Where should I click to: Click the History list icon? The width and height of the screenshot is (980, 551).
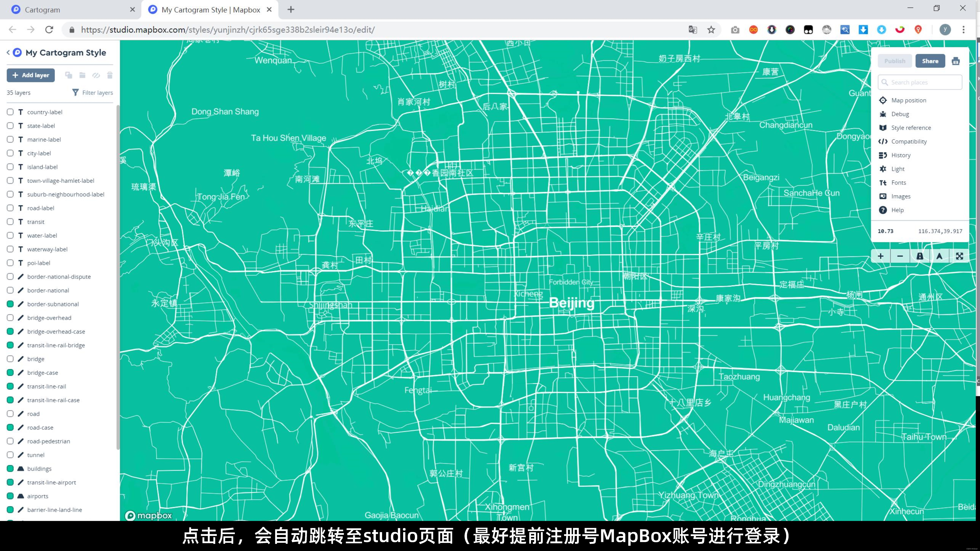click(883, 155)
